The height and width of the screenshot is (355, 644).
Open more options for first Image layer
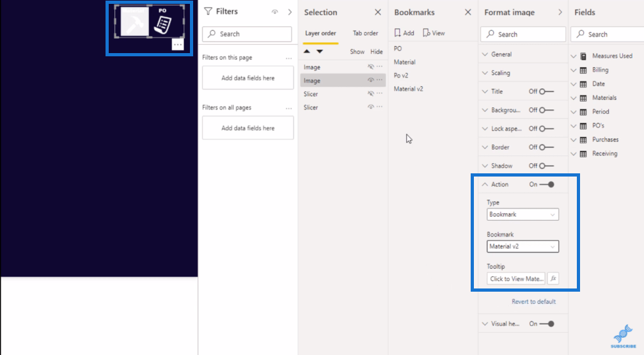(x=379, y=67)
